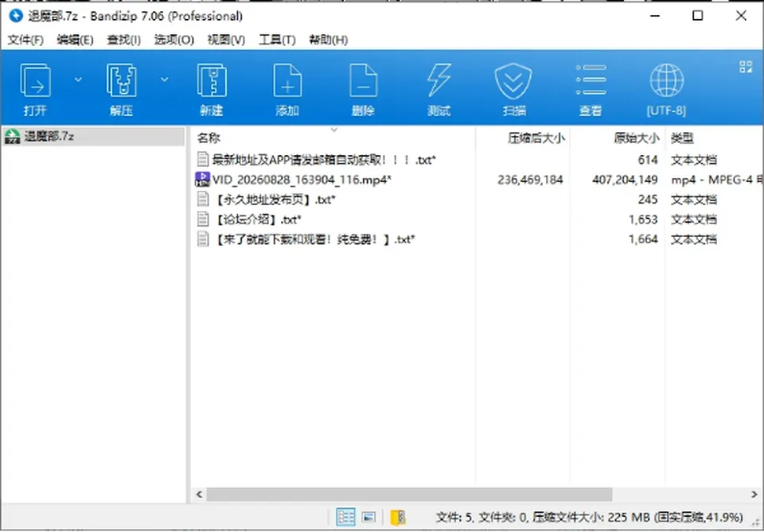Open the 文件(F) menu

tap(25, 40)
